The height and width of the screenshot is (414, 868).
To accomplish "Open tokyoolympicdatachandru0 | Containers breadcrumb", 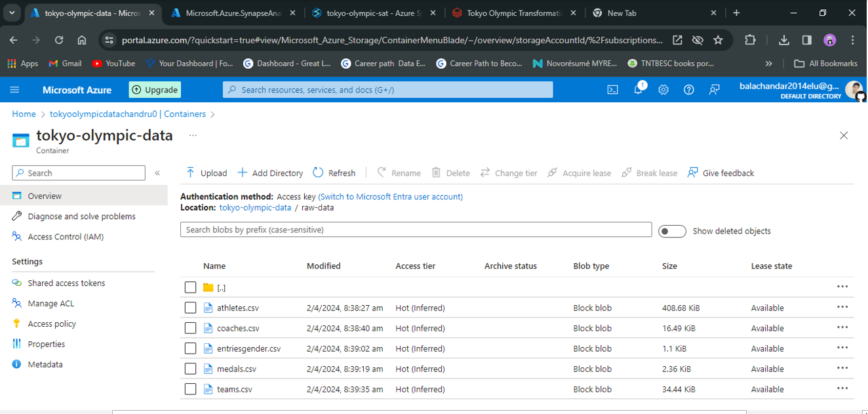I will pyautogui.click(x=128, y=114).
